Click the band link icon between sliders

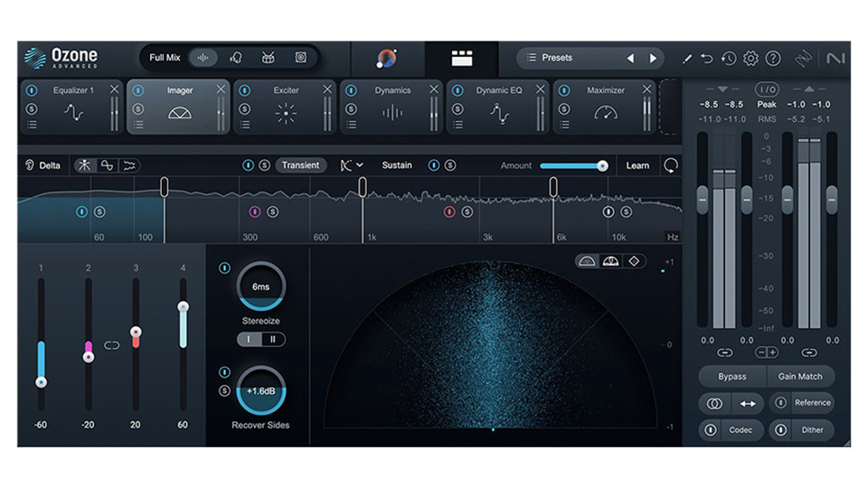112,345
